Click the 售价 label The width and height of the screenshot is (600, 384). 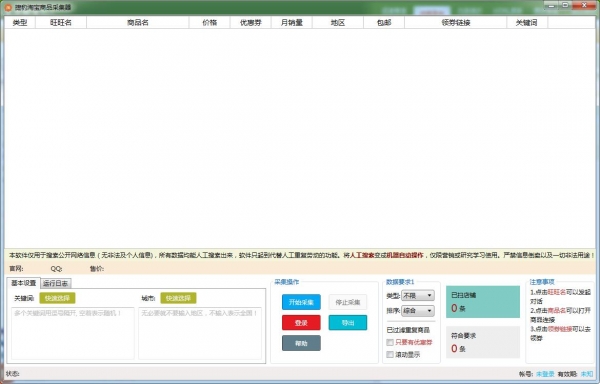click(x=97, y=269)
